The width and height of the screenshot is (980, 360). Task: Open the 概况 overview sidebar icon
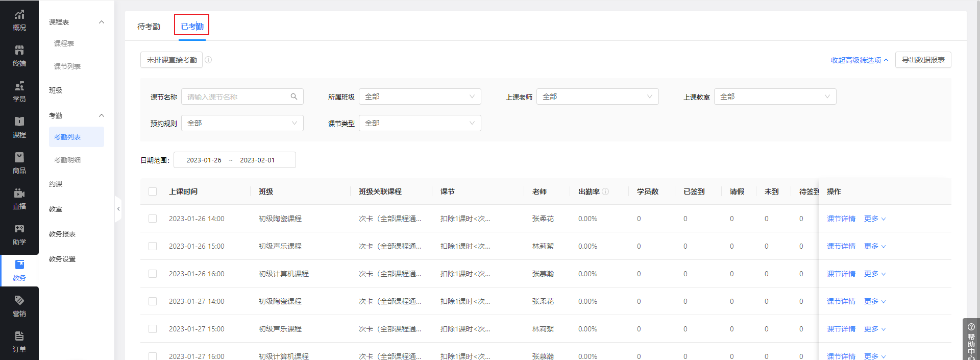(19, 20)
